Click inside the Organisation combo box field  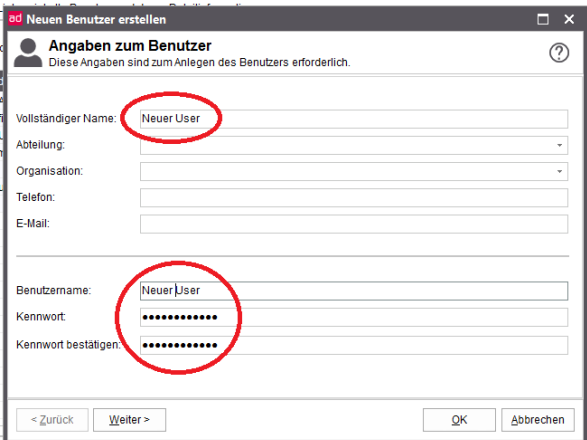pyautogui.click(x=354, y=172)
